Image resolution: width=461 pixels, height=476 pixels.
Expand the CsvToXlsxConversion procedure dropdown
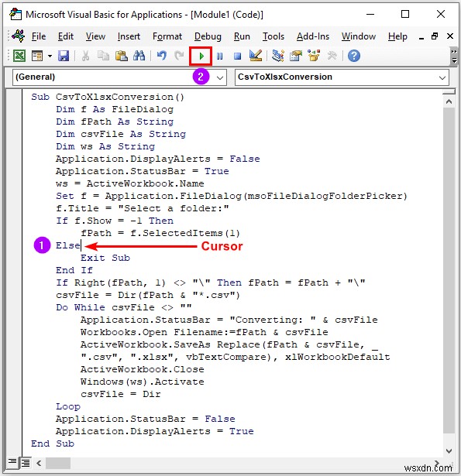pos(442,77)
